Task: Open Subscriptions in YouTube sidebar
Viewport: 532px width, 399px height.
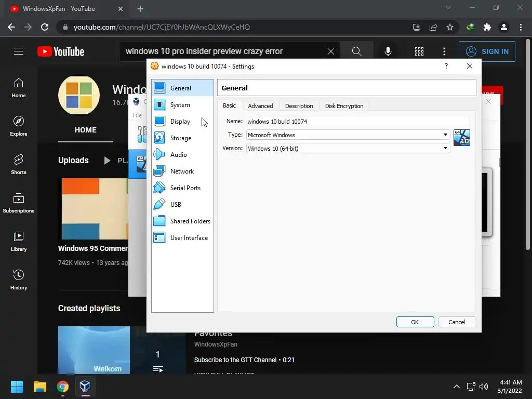Action: tap(19, 203)
